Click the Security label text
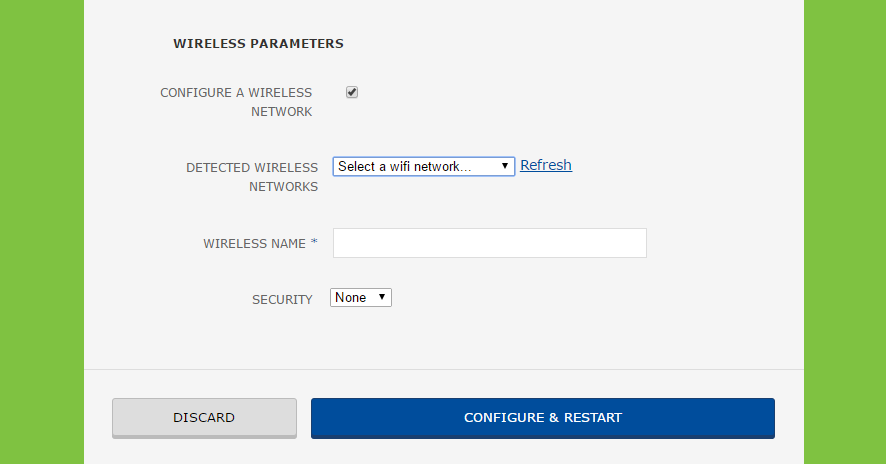The height and width of the screenshot is (464, 886). [282, 299]
